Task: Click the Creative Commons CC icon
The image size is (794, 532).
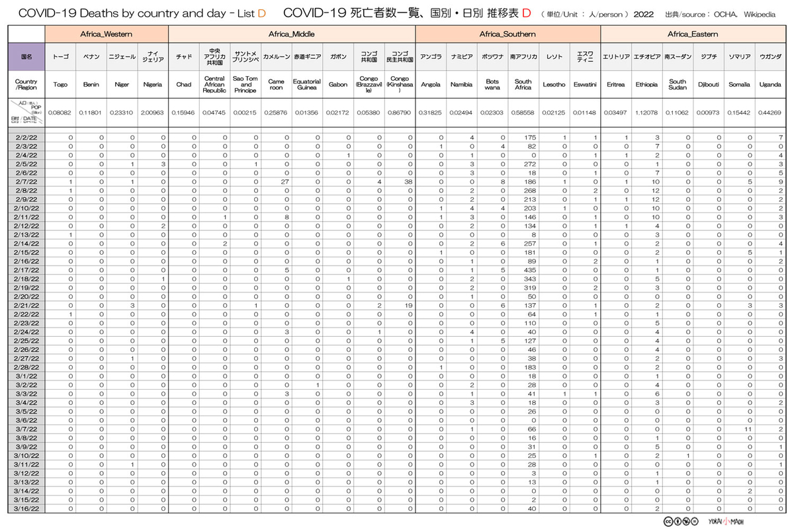Action: pos(669,520)
